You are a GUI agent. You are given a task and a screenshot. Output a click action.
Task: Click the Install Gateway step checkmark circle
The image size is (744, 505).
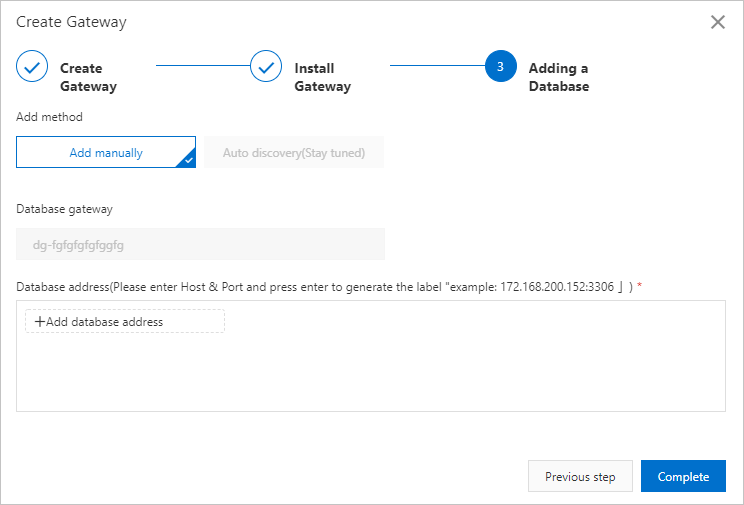[x=266, y=68]
